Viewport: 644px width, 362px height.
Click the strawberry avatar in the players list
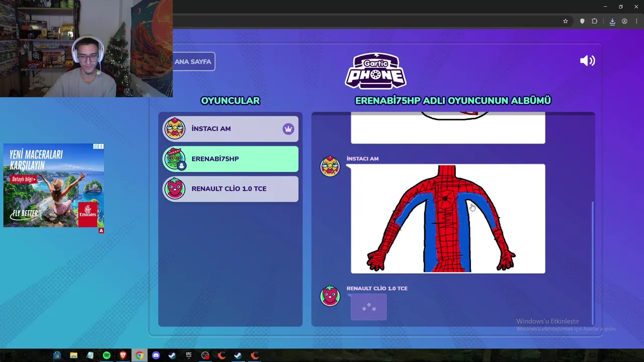pyautogui.click(x=175, y=189)
